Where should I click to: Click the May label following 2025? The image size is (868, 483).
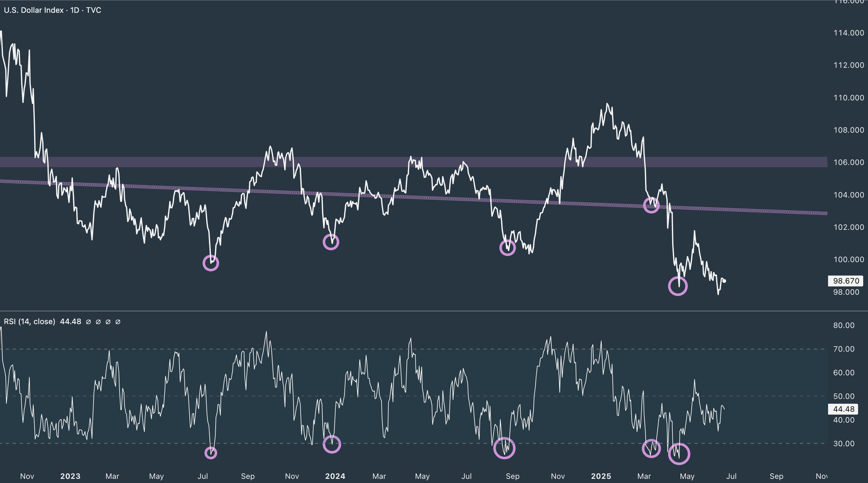click(x=687, y=476)
